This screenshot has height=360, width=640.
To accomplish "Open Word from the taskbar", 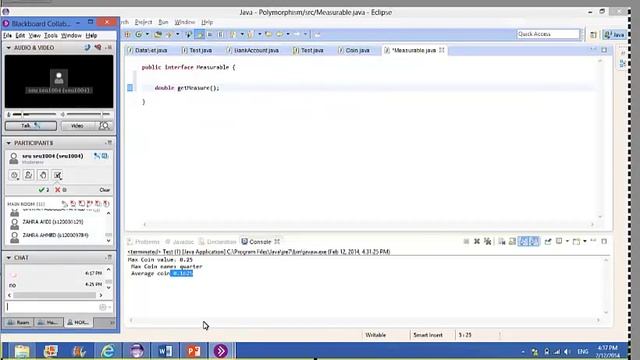I will (x=165, y=351).
